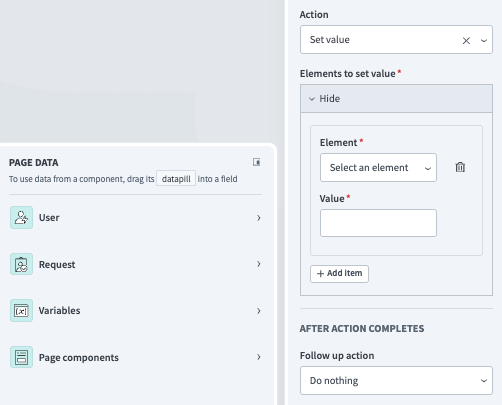Click the User data icon
The width and height of the screenshot is (502, 405).
pos(21,217)
